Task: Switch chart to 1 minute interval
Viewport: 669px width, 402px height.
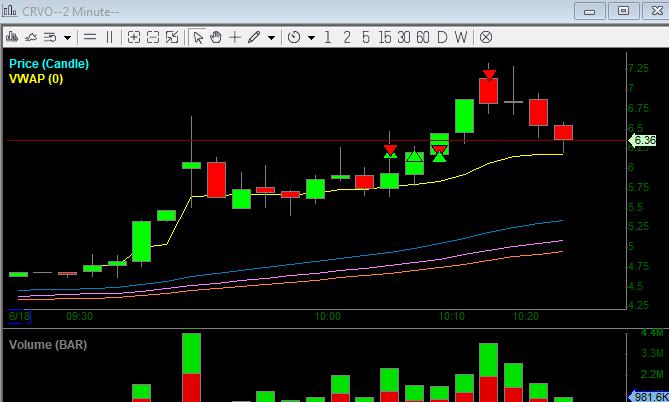Action: [x=328, y=38]
